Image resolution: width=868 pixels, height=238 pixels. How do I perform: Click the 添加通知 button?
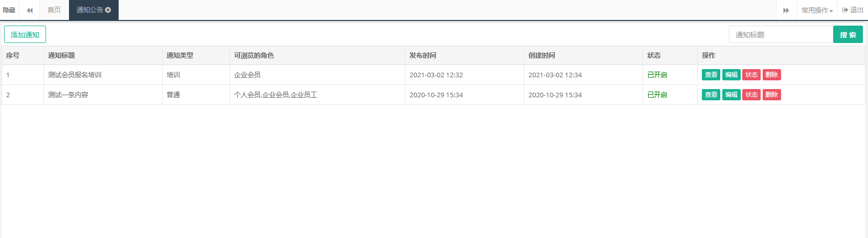pyautogui.click(x=25, y=34)
